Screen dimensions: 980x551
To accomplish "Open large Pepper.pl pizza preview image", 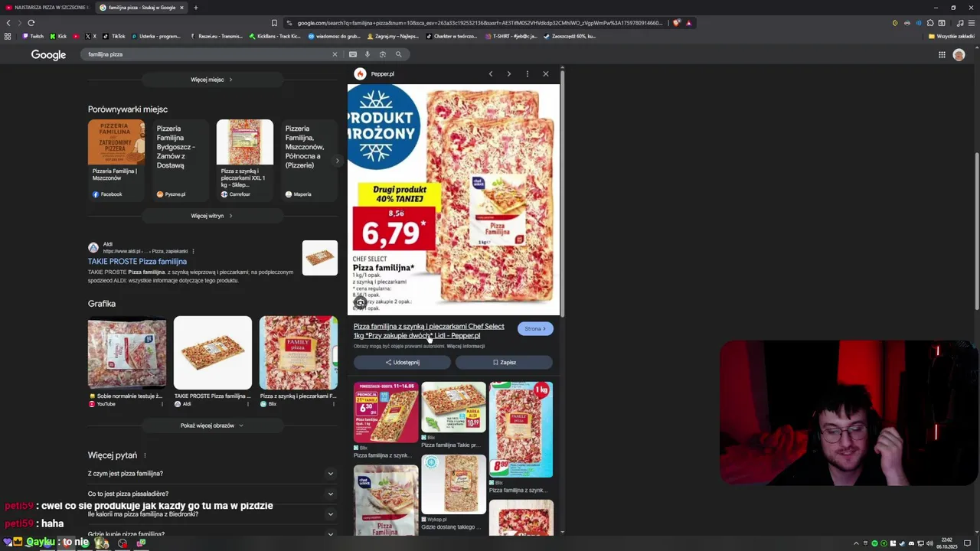I will tap(453, 200).
